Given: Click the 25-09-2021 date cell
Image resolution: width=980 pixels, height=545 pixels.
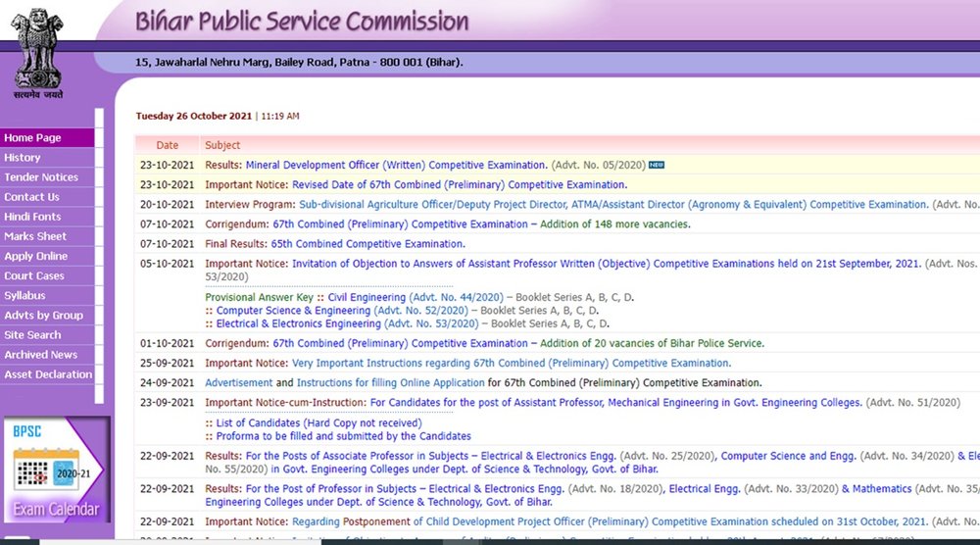Looking at the screenshot, I should (167, 363).
